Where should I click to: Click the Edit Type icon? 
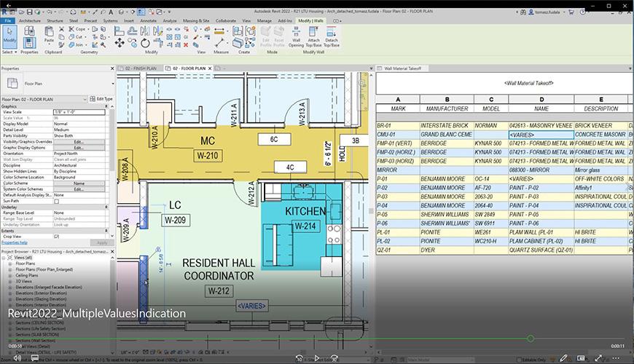101,99
